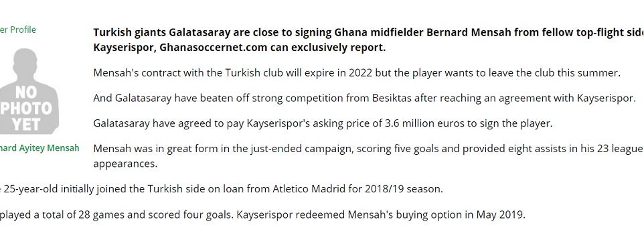644x244 pixels.
Task: Click the paragraph about Mensah's great form
Action: point(368,156)
